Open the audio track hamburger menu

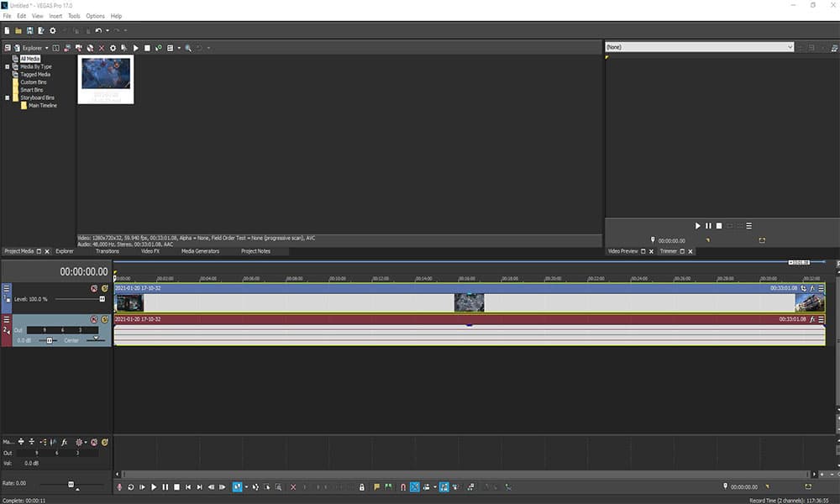[x=7, y=319]
